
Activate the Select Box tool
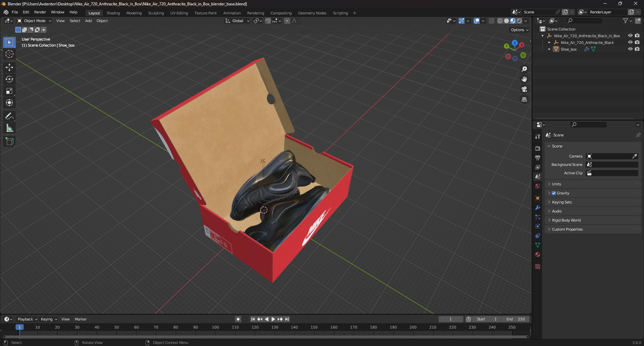(x=9, y=42)
